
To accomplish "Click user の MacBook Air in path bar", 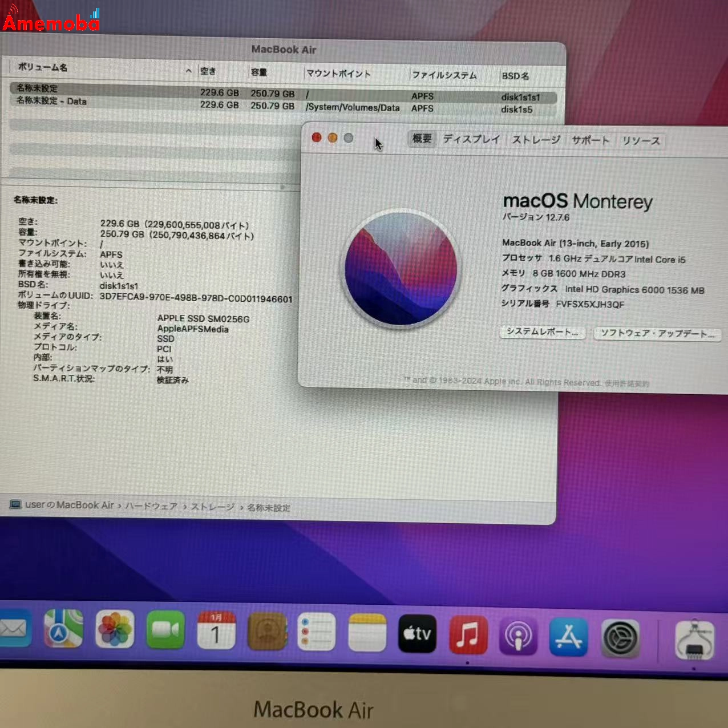I will pyautogui.click(x=70, y=505).
